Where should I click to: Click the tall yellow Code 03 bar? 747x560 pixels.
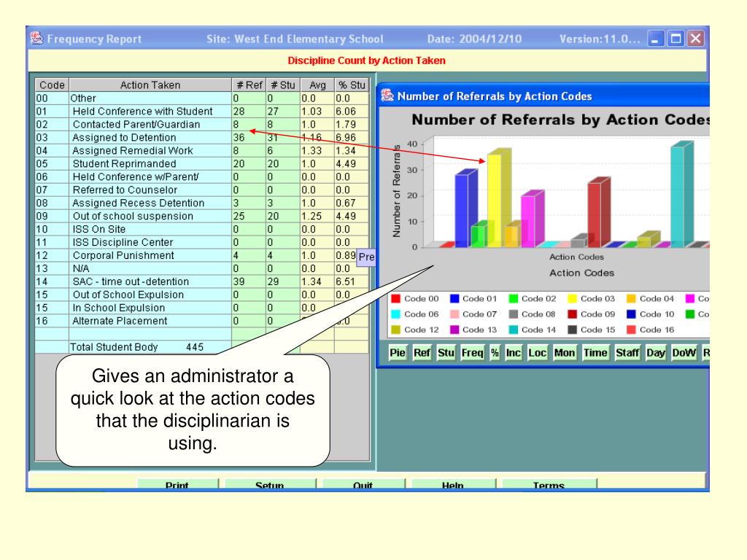(499, 198)
